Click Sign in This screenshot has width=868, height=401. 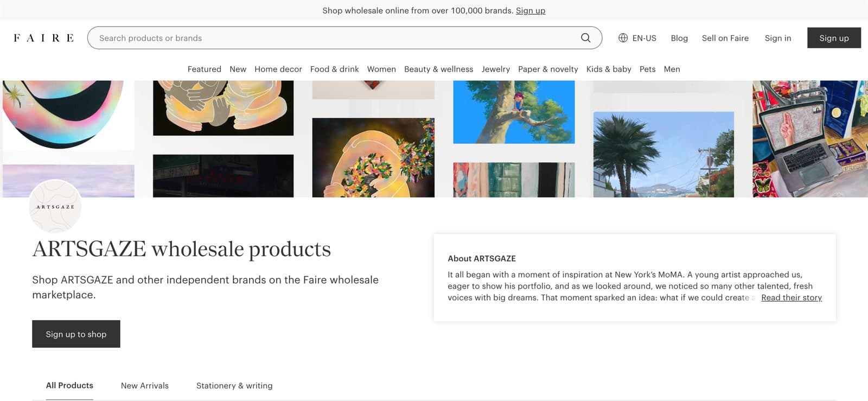(x=777, y=38)
